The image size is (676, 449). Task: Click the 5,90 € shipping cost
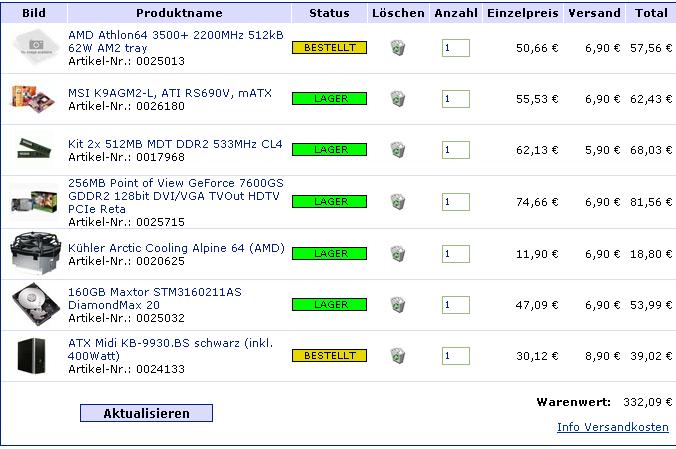click(x=602, y=150)
